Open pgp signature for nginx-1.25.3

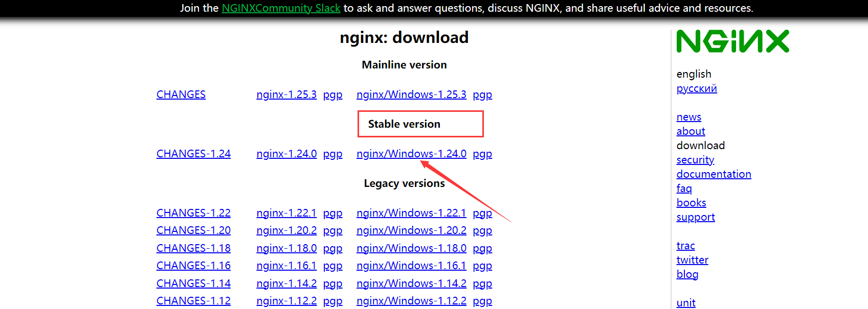(x=332, y=95)
